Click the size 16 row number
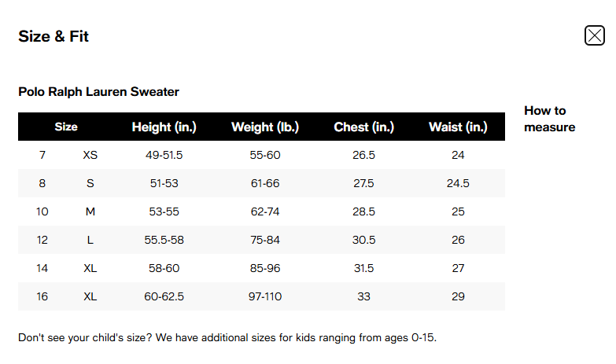 click(42, 296)
